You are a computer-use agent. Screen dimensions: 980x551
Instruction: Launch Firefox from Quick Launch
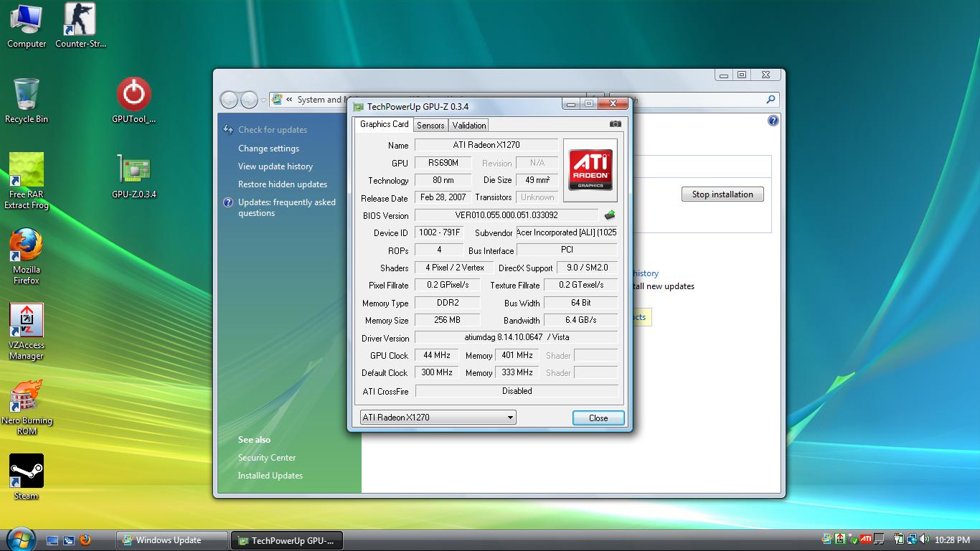85,540
